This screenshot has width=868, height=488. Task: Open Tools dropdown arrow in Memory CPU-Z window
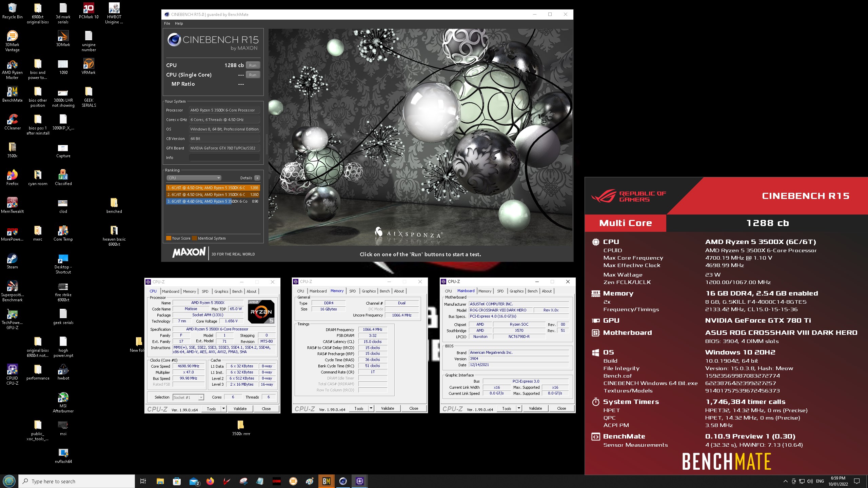click(x=371, y=408)
